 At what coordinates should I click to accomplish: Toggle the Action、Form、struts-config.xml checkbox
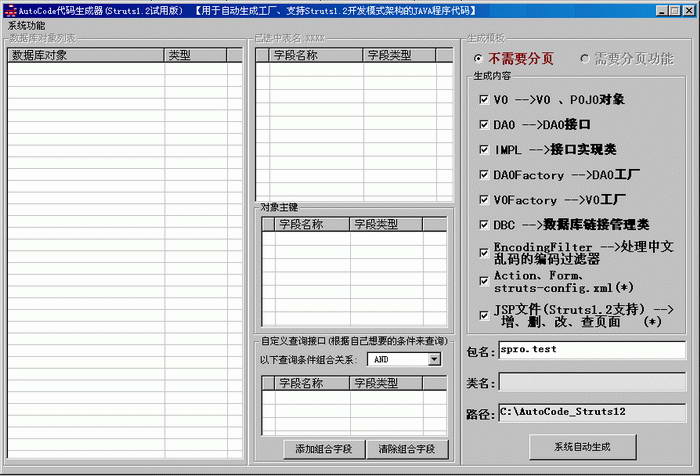tap(483, 281)
